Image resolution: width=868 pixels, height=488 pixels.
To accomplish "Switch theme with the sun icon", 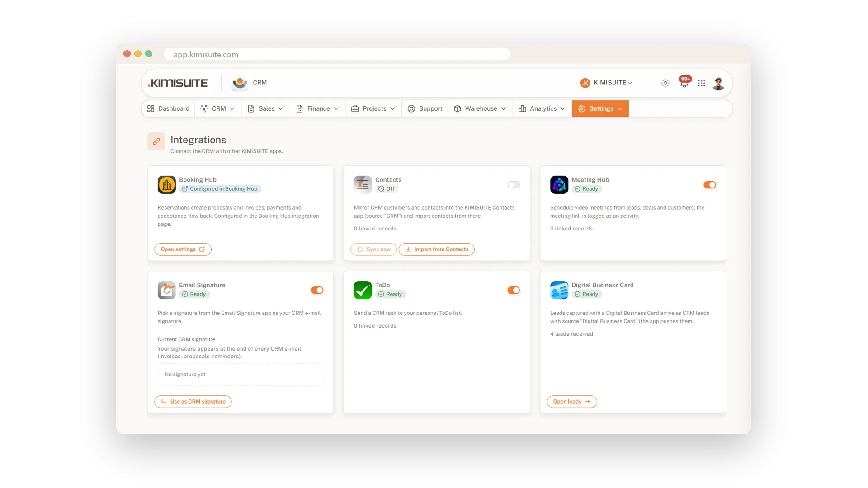I will point(665,83).
